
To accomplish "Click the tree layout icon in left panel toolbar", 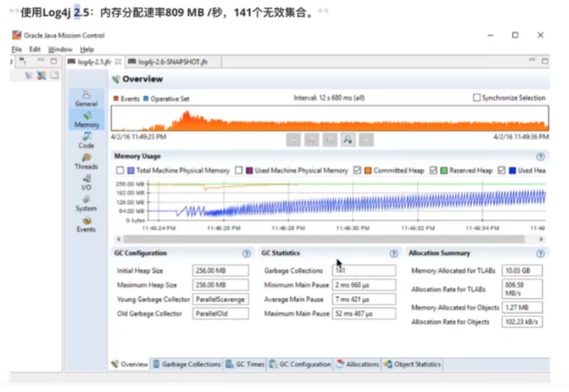I will [29, 75].
